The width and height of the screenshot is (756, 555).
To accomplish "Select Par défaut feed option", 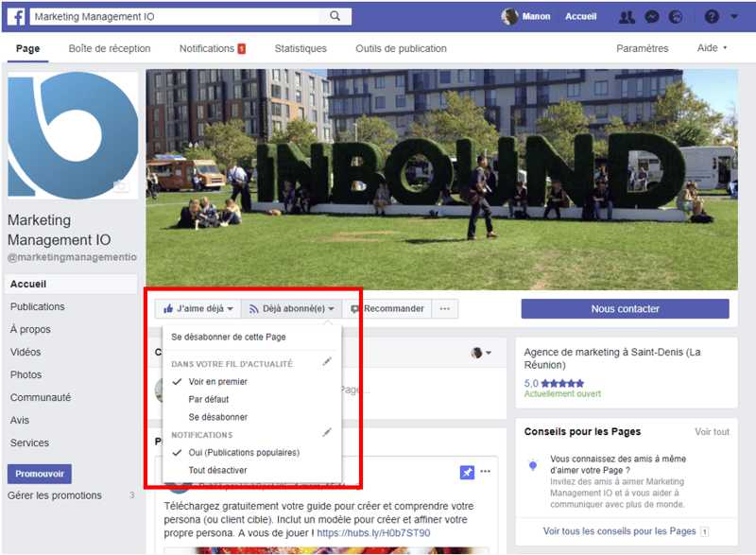I will click(x=209, y=399).
